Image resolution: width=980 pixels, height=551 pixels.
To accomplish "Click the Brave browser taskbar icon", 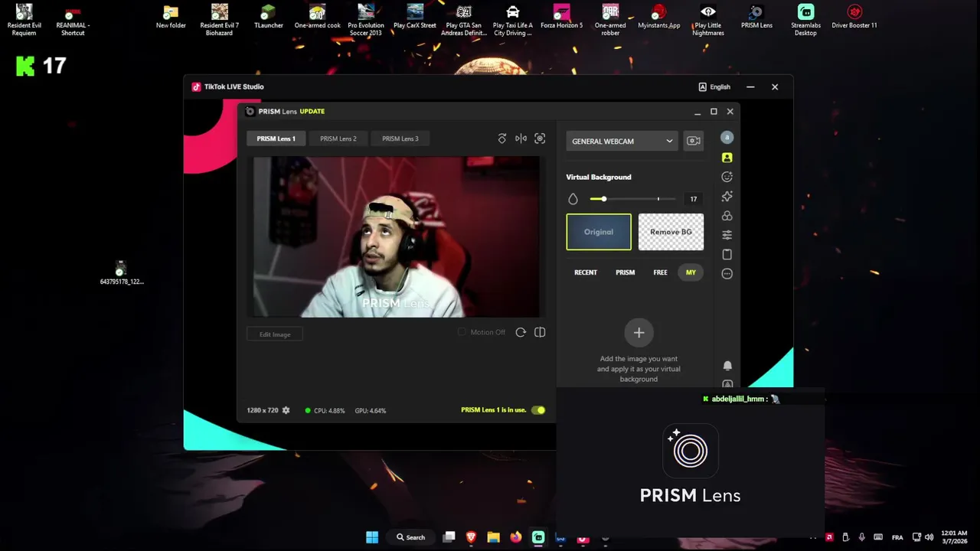I will coord(471,537).
